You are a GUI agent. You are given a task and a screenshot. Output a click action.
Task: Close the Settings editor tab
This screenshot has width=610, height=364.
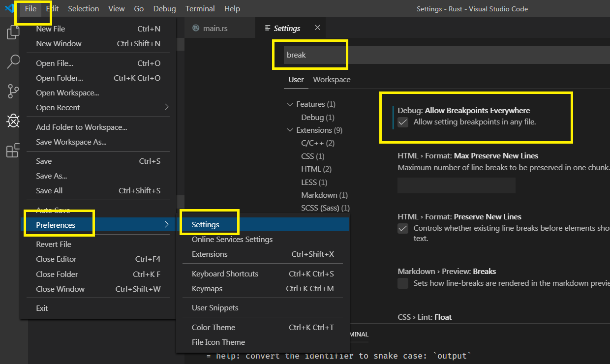click(317, 28)
